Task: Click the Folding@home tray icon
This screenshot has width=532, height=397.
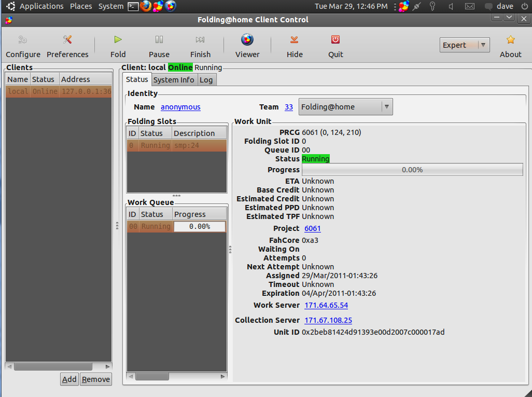Action: pos(404,6)
